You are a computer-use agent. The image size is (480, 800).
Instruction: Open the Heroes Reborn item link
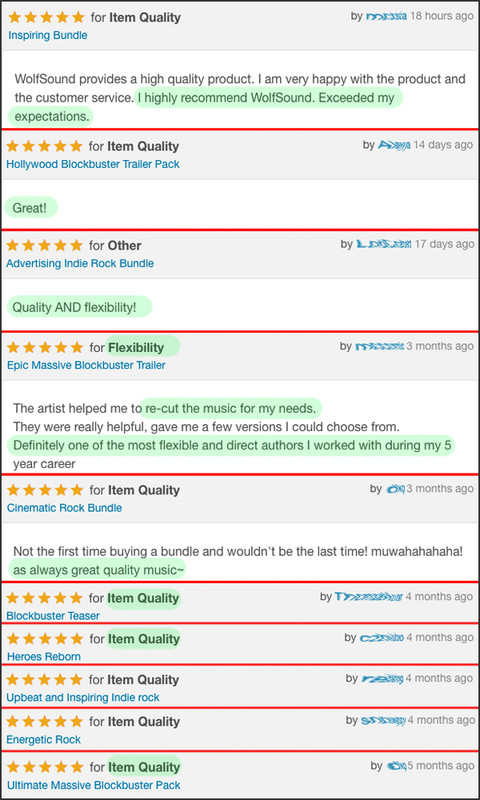coord(44,657)
